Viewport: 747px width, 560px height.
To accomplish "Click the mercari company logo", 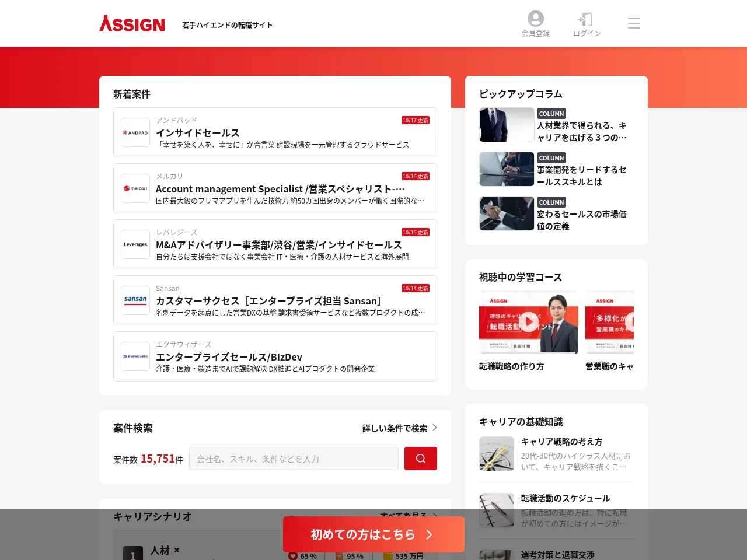I will tap(135, 188).
